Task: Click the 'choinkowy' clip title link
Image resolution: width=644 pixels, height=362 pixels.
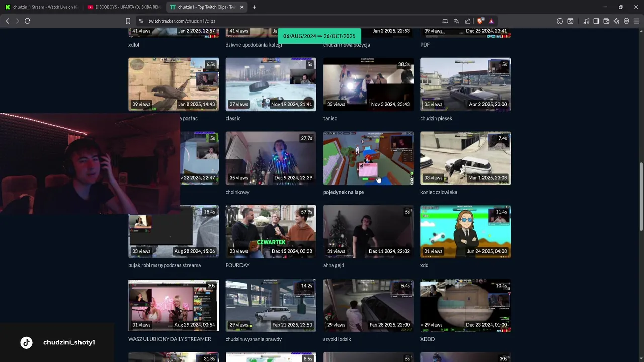Action: tap(237, 192)
